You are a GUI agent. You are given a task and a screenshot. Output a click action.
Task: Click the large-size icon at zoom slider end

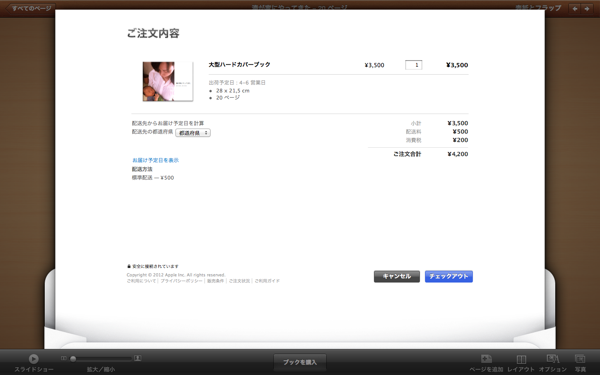[x=138, y=358]
